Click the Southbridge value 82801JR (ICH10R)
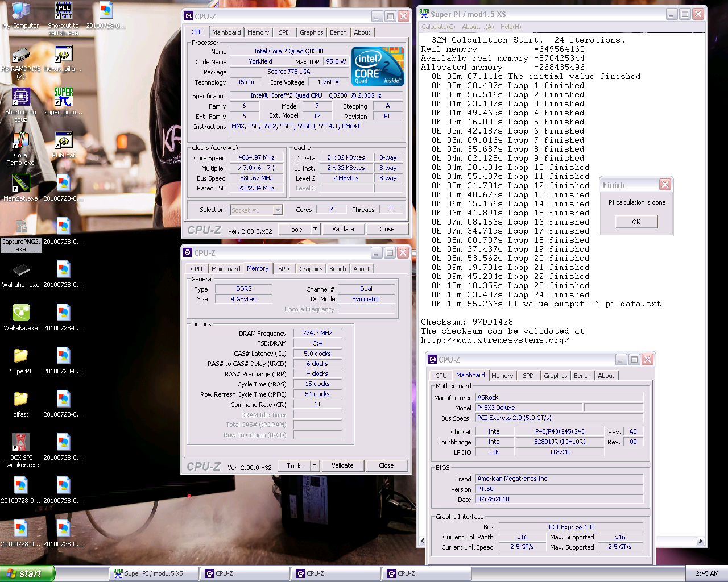The width and height of the screenshot is (728, 582). [x=560, y=442]
